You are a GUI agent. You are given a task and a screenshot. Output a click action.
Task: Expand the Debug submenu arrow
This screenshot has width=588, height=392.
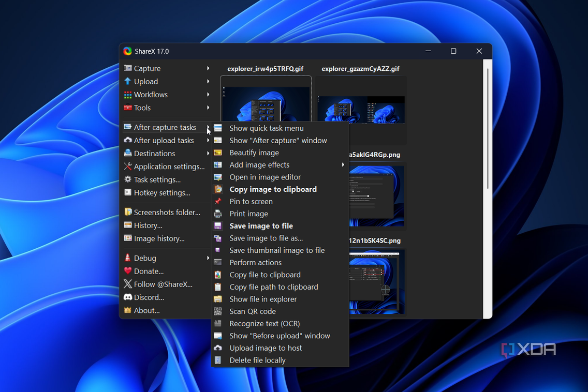[208, 258]
